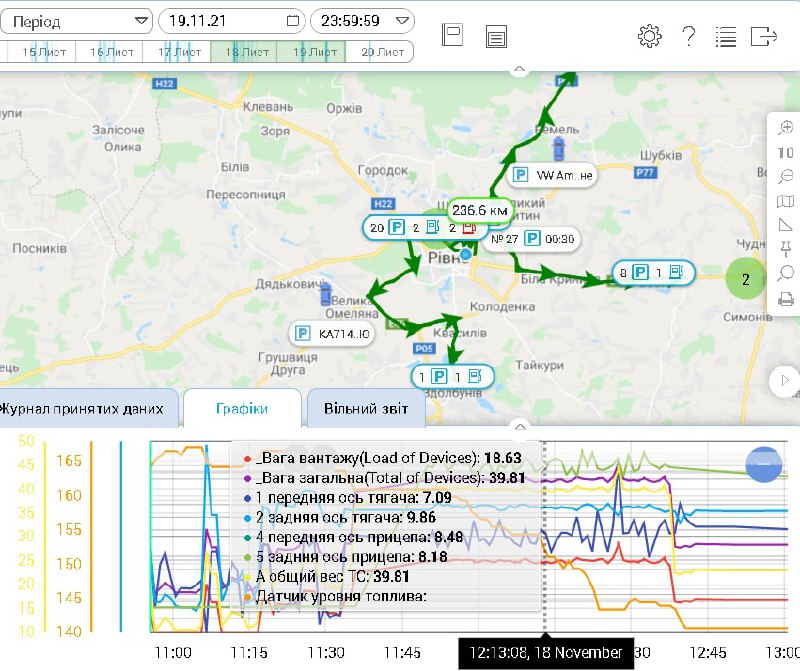This screenshot has height=671, width=800.
Task: Click 2 задняя ось тягача legend entry
Action: tap(340, 517)
